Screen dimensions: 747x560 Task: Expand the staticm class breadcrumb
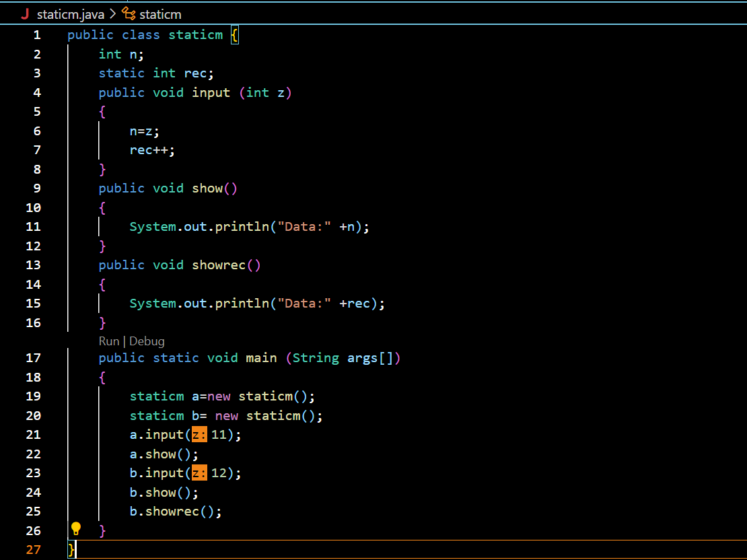tap(160, 14)
